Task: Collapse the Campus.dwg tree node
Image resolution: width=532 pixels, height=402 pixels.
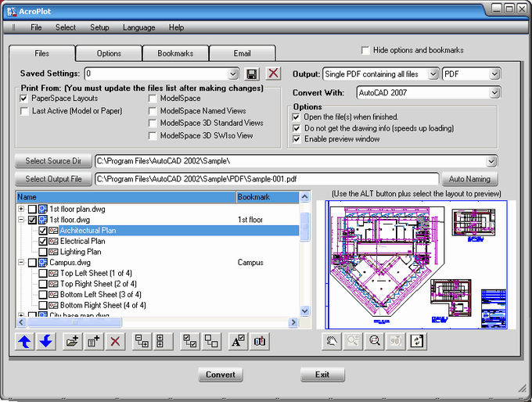Action: 21,262
